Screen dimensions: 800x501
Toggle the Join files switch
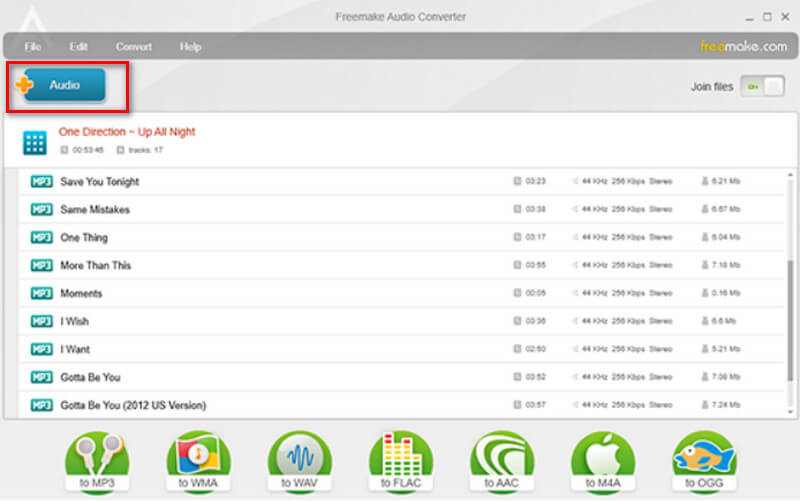point(762,87)
